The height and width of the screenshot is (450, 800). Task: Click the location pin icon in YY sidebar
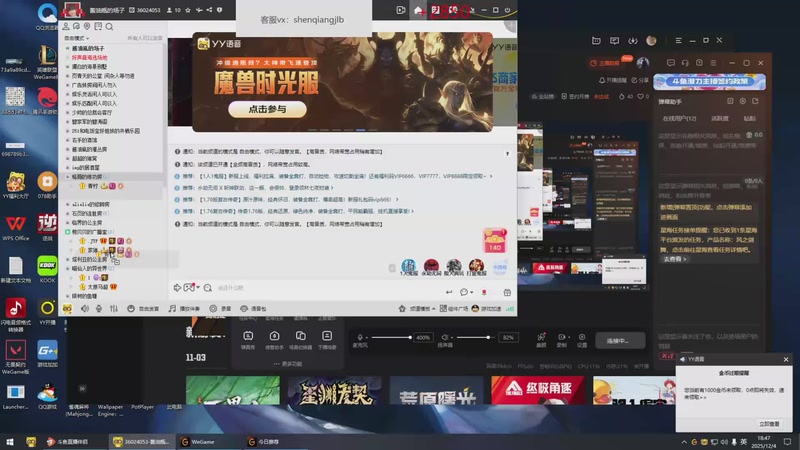[87, 27]
